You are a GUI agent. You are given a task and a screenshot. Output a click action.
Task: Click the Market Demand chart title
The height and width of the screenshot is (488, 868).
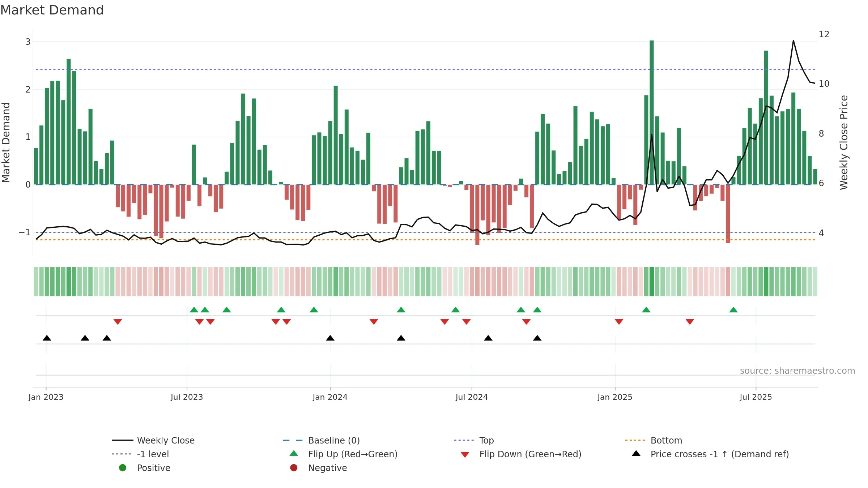(x=52, y=10)
